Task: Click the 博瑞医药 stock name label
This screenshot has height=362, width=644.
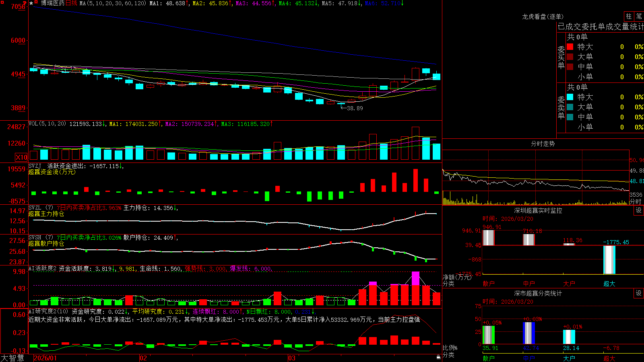Action: [x=52, y=3]
